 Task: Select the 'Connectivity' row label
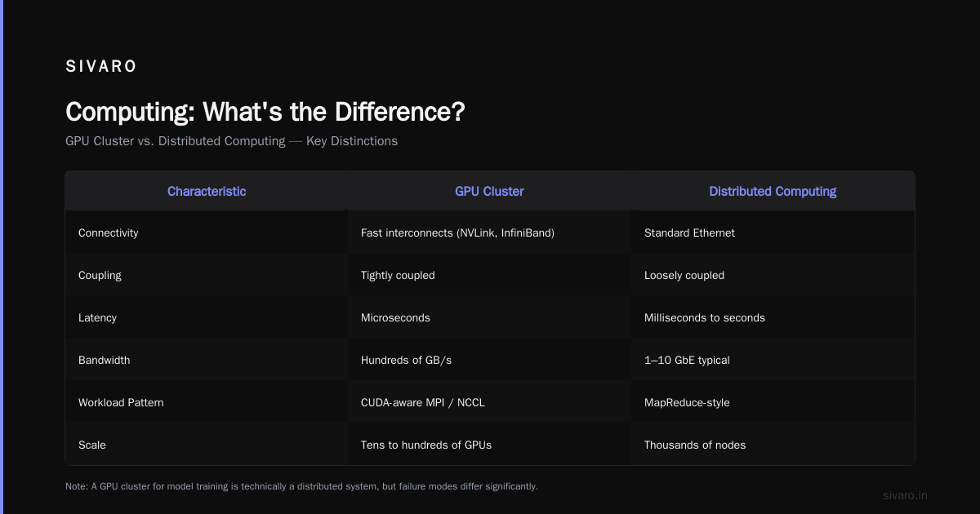coord(109,233)
